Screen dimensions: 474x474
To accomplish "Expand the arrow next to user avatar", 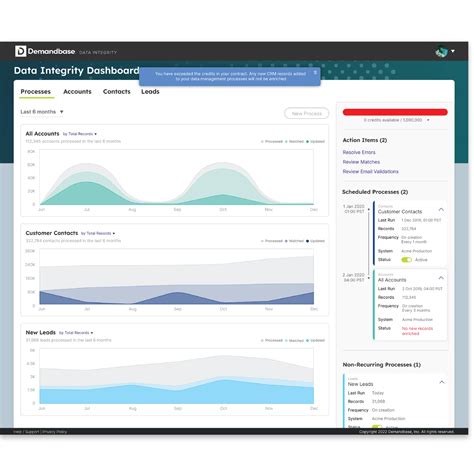I will tap(453, 51).
